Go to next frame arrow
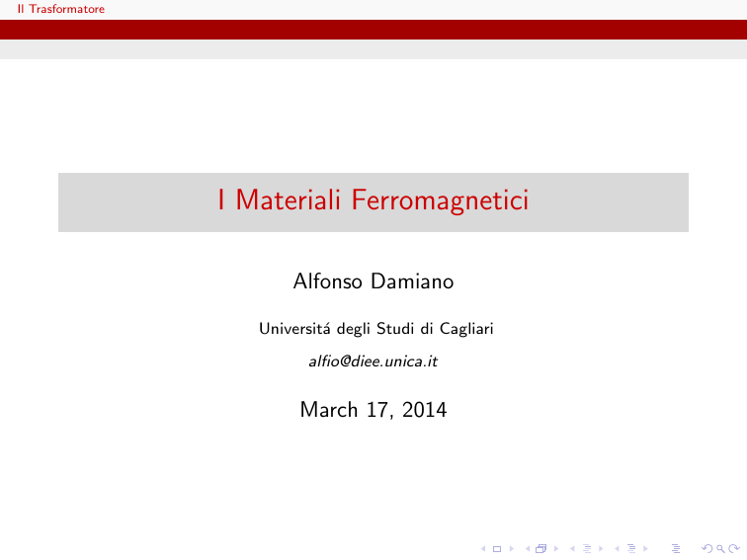747x560 pixels. click(x=556, y=548)
